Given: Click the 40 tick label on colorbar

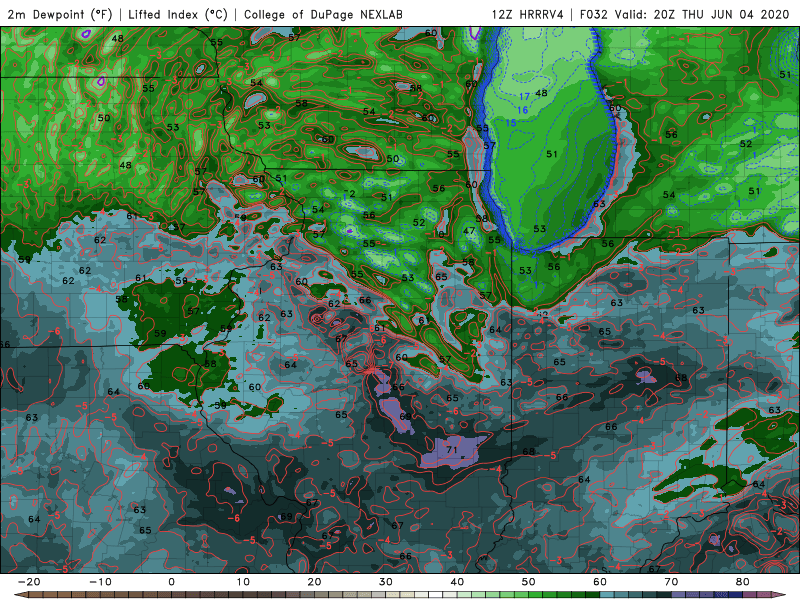Looking at the screenshot, I should pyautogui.click(x=457, y=582).
